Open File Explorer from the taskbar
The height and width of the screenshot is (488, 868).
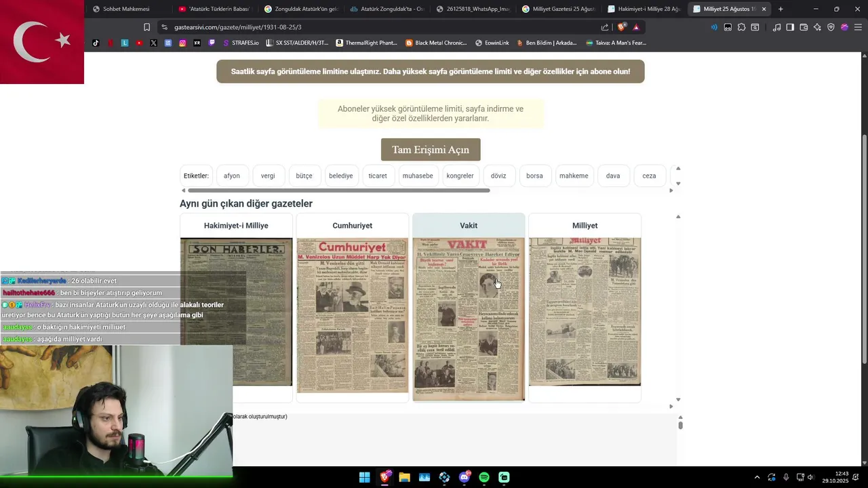404,477
